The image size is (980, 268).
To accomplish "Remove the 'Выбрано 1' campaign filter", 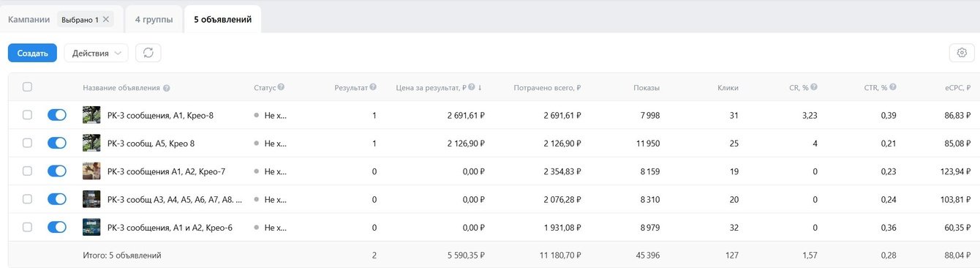I will pyautogui.click(x=106, y=20).
